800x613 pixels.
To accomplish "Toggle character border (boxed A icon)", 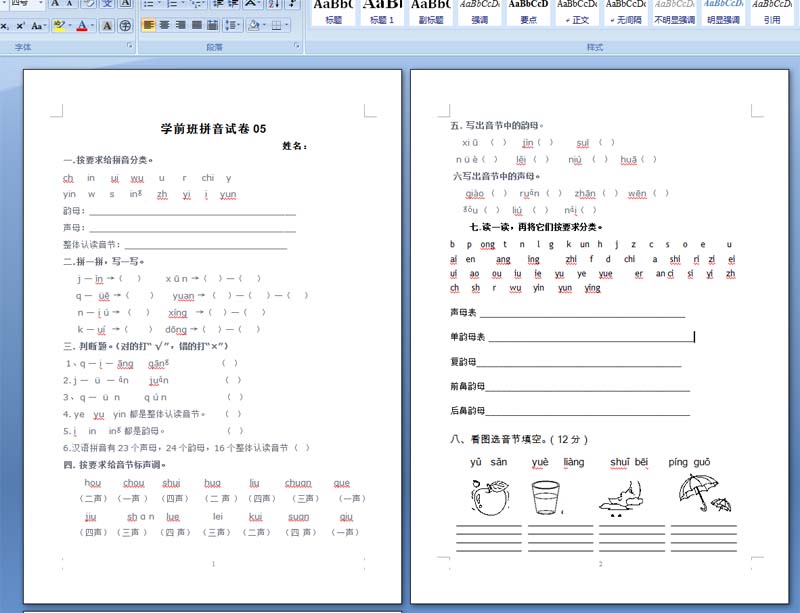I will pos(125,4).
